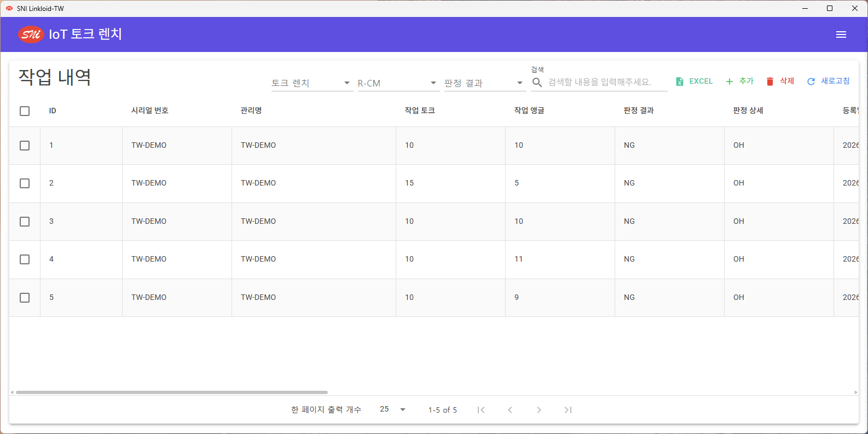Screen dimensions: 868x434
Task: Open the hamburger menu in the header
Action: pyautogui.click(x=841, y=34)
